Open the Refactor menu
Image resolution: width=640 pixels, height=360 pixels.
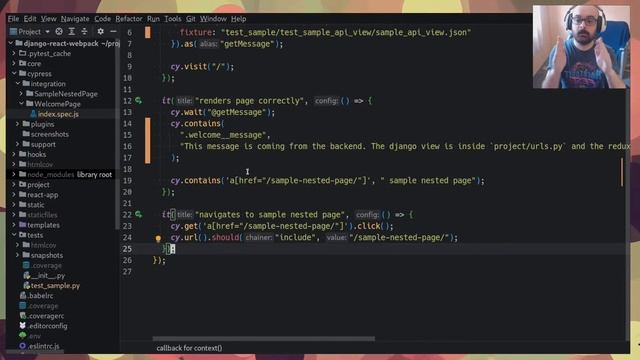(x=129, y=19)
